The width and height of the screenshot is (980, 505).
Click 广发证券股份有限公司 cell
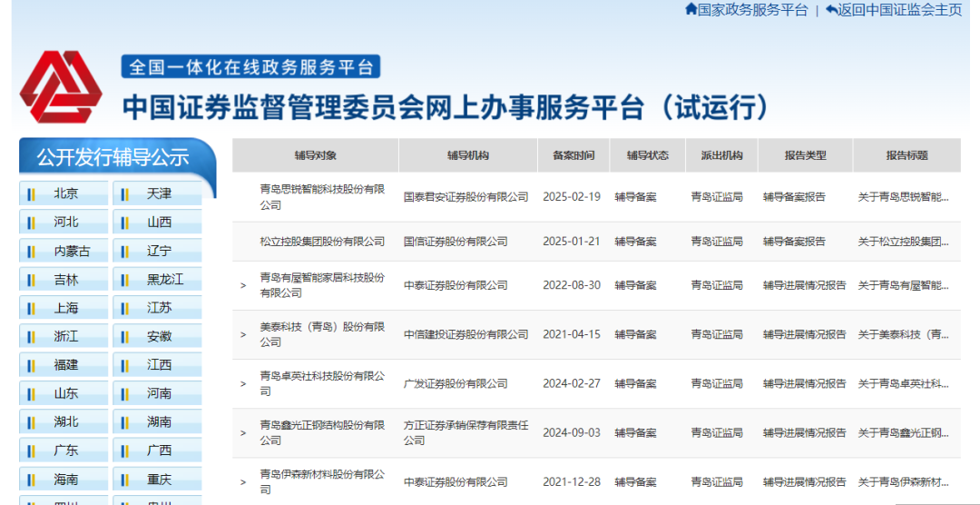point(456,383)
